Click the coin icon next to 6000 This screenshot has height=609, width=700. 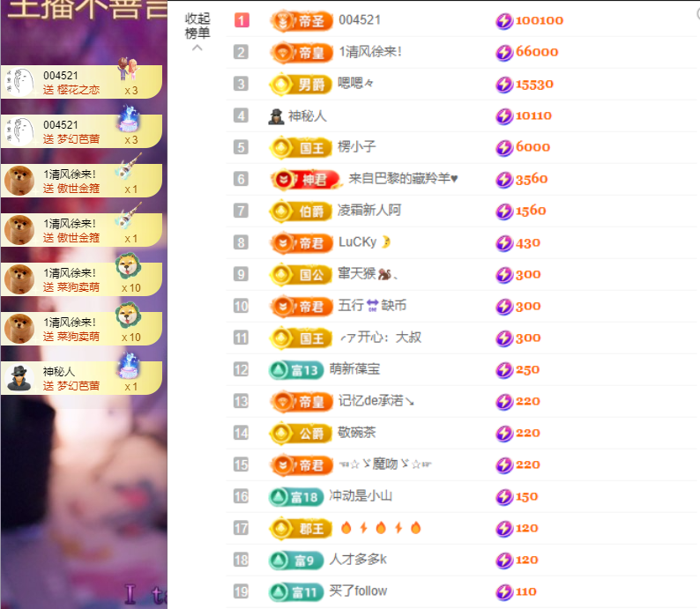pos(504,148)
